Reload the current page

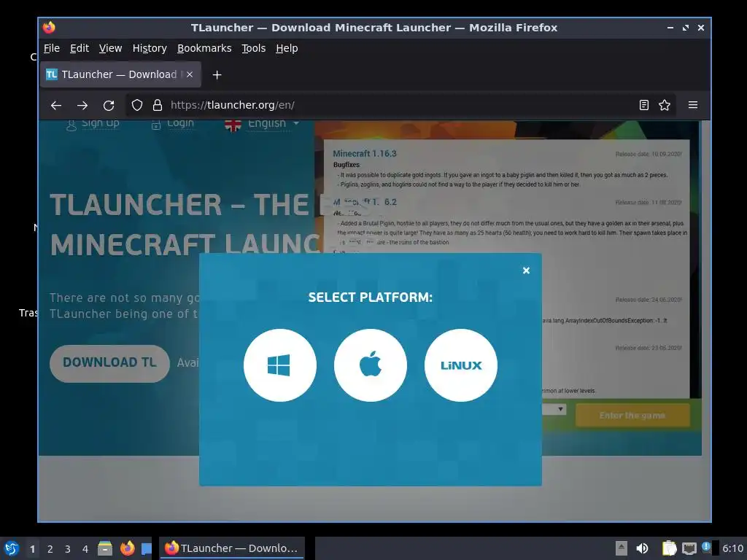pos(109,105)
